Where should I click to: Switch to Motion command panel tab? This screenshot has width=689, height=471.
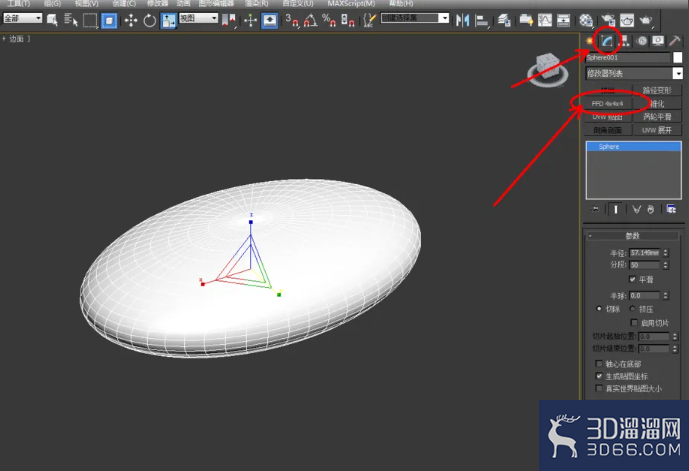(x=642, y=41)
